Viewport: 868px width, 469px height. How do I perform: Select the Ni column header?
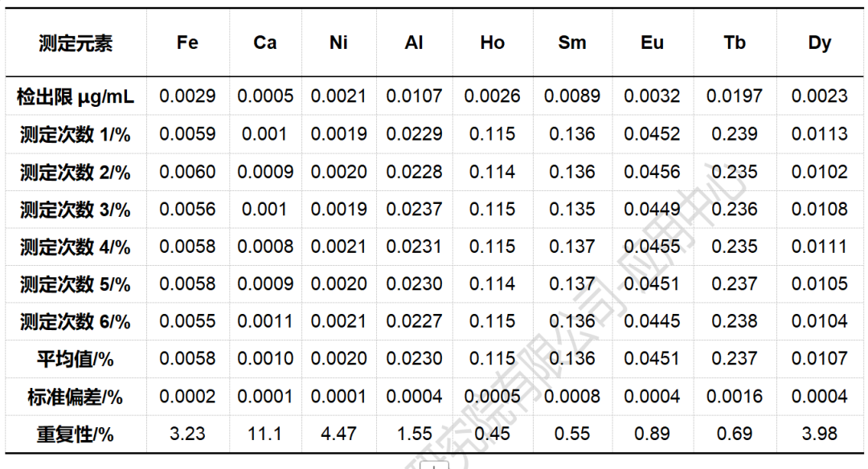(338, 43)
